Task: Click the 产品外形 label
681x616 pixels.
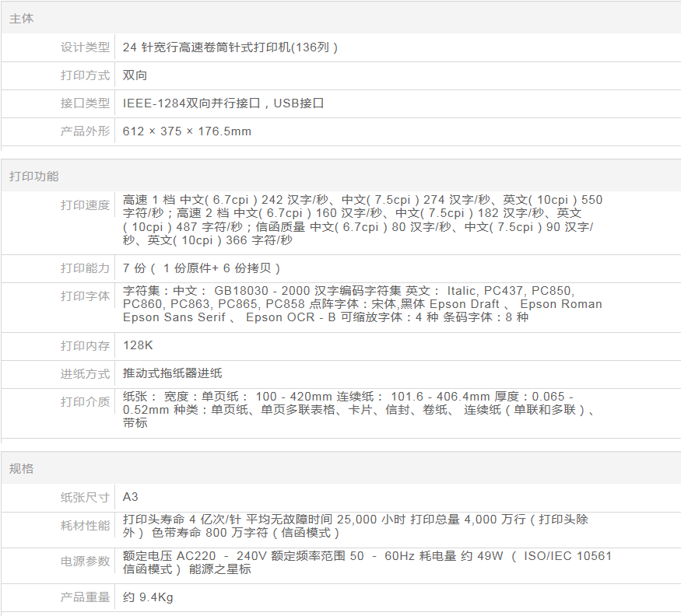Action: 86,131
